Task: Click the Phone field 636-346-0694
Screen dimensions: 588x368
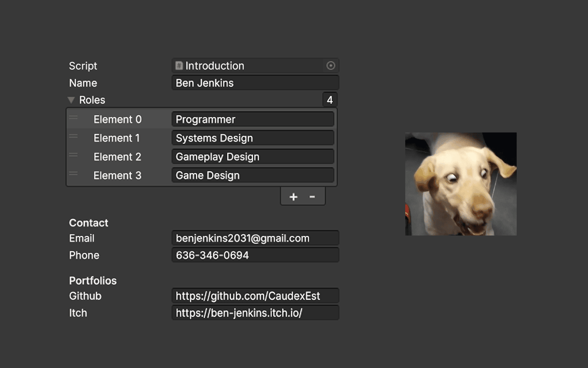Action: click(255, 255)
